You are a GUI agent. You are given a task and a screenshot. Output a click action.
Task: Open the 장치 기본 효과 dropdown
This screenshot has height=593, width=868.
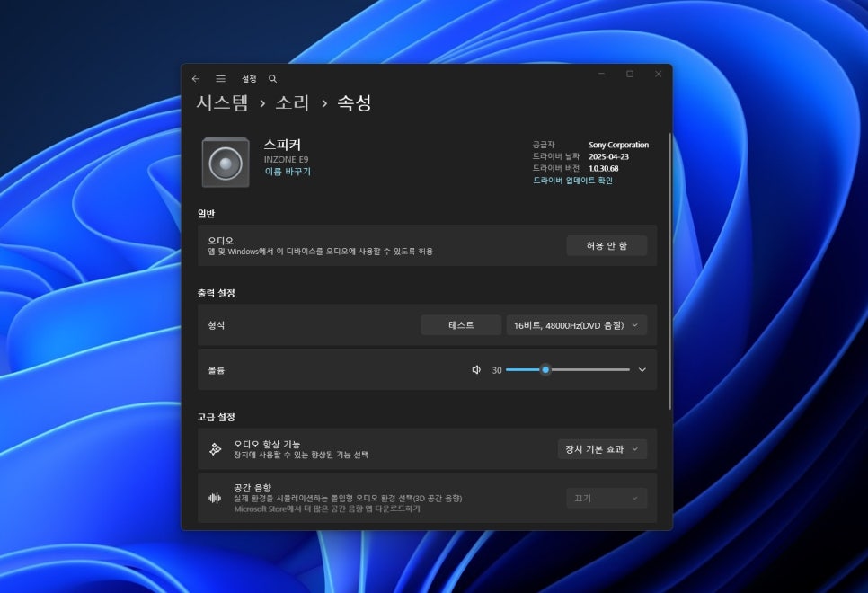click(601, 449)
